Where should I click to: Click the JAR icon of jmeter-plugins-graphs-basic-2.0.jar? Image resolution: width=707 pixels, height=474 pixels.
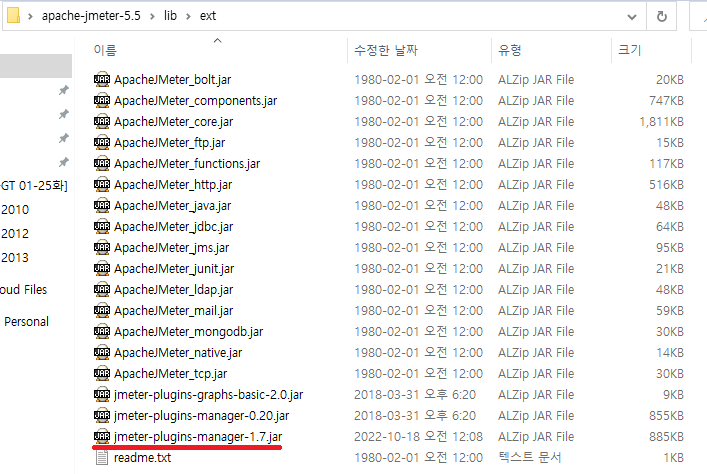[x=102, y=394]
